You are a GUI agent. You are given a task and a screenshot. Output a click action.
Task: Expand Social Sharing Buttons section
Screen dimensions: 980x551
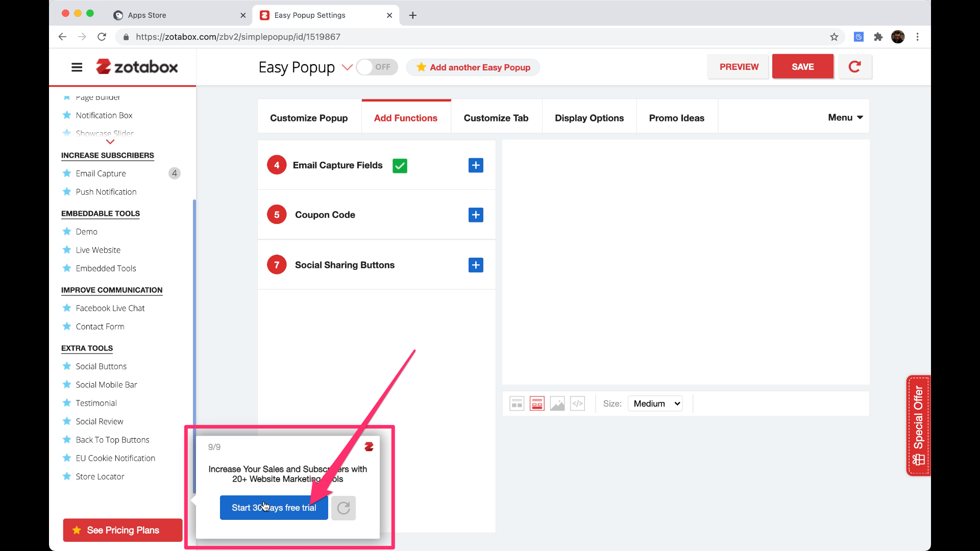coord(476,265)
